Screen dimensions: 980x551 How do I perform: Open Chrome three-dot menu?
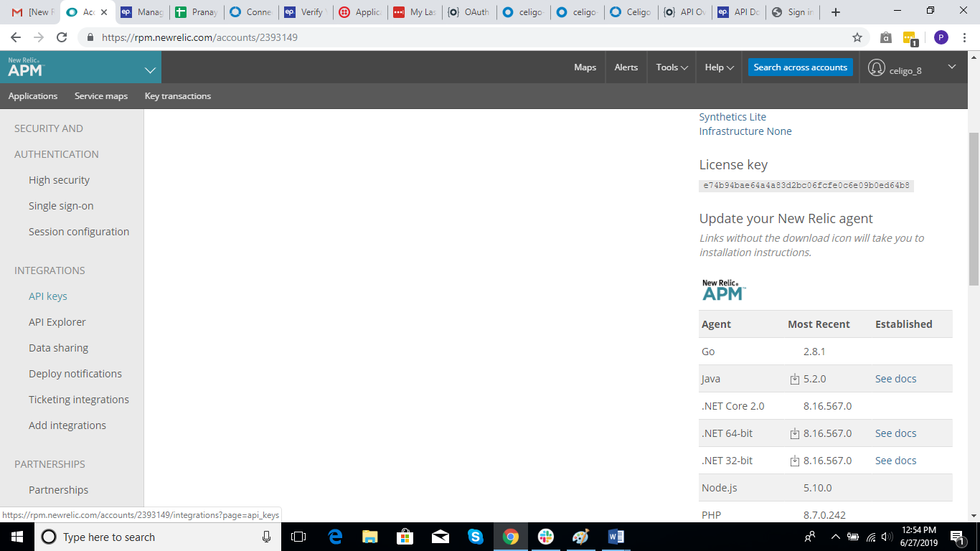pyautogui.click(x=965, y=37)
